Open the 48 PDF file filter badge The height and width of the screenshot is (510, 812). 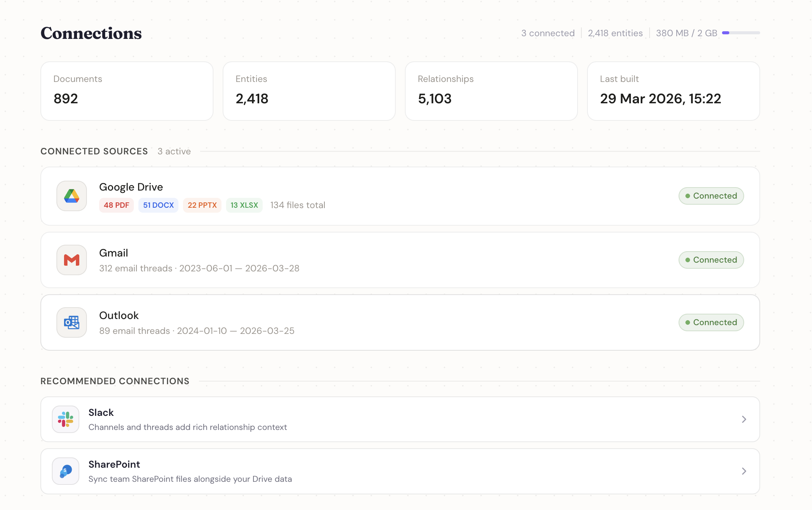point(116,205)
